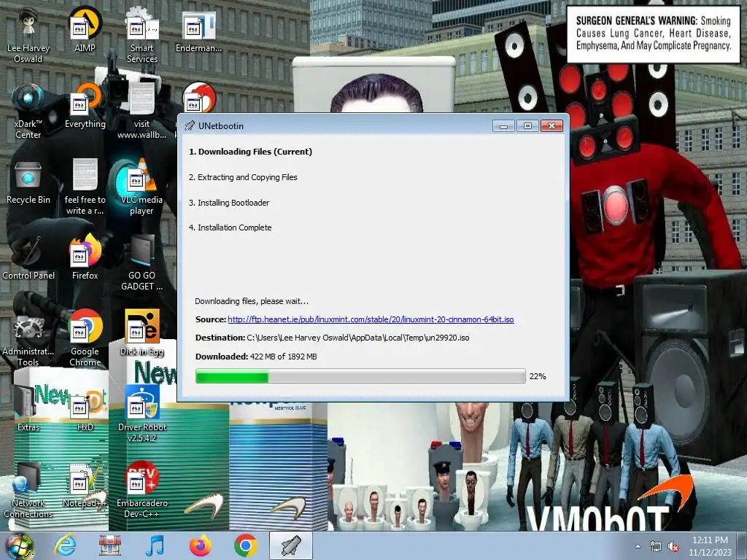Open the Recycle Bin

pos(28,182)
